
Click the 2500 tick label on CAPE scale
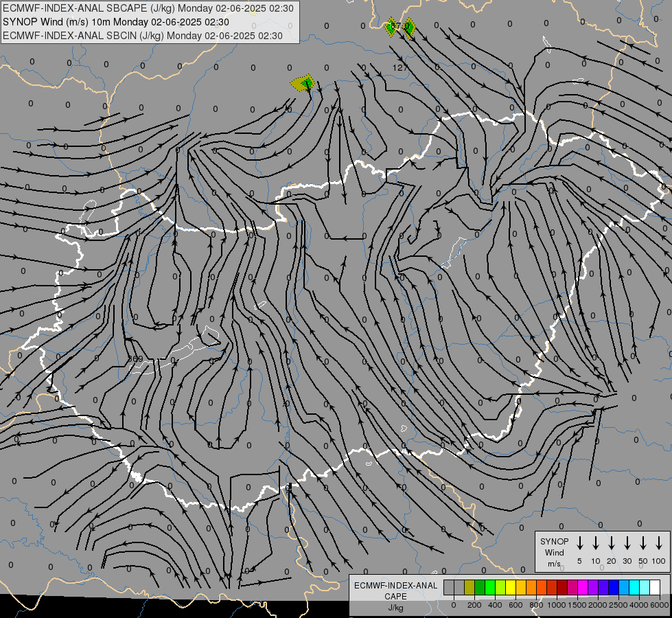pyautogui.click(x=618, y=605)
